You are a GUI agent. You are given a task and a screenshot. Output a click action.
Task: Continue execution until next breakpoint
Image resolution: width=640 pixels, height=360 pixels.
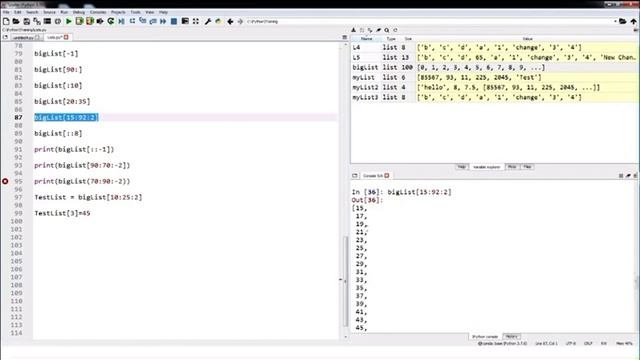pos(163,21)
